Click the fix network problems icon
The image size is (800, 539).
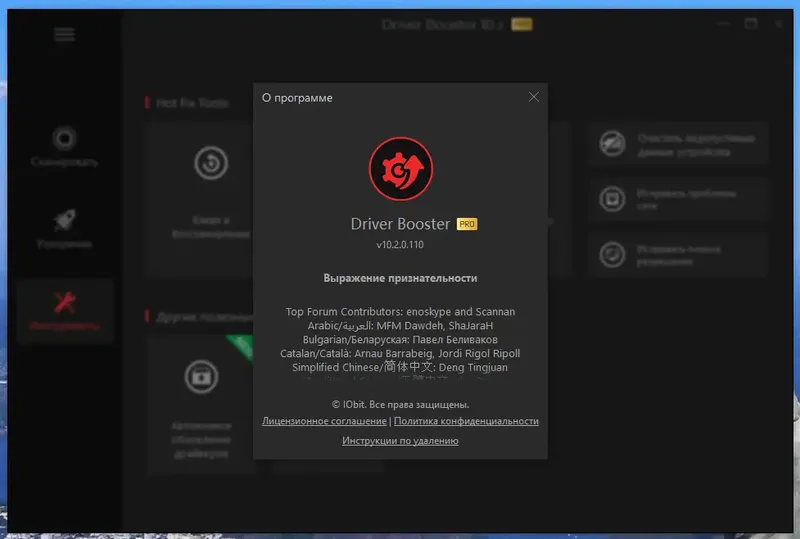[612, 199]
